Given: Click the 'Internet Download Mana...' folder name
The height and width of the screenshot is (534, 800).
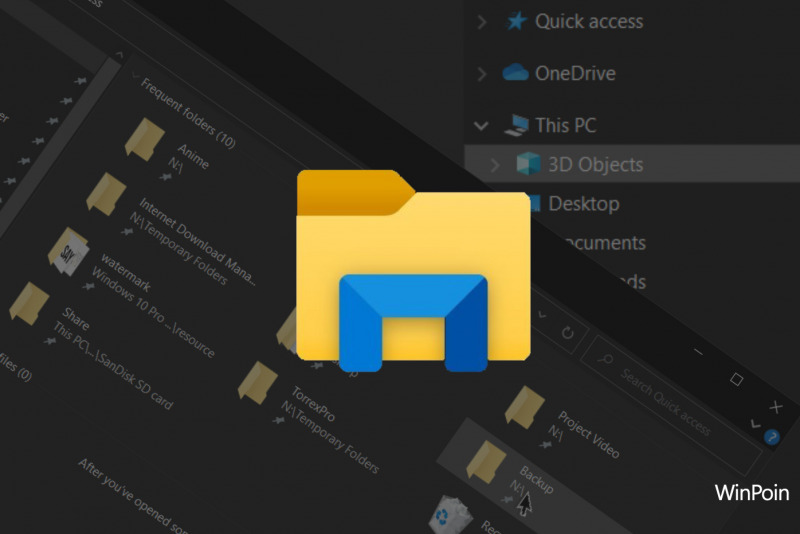Looking at the screenshot, I should (x=197, y=241).
